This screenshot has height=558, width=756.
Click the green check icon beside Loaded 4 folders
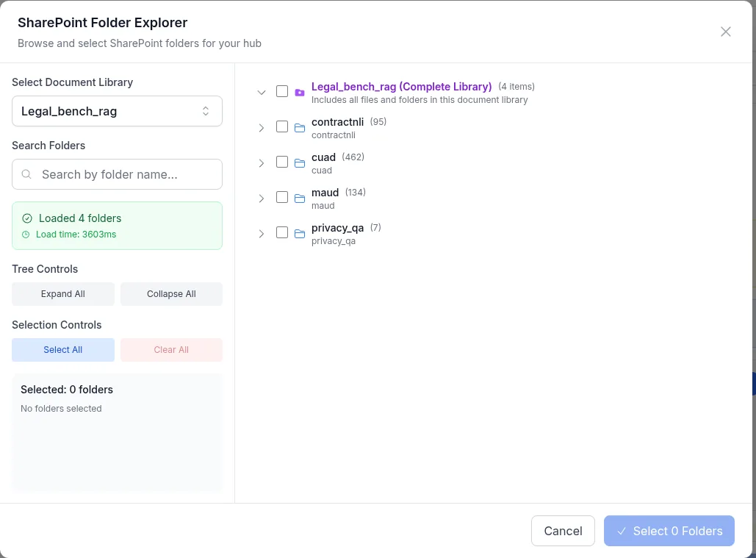pos(27,218)
